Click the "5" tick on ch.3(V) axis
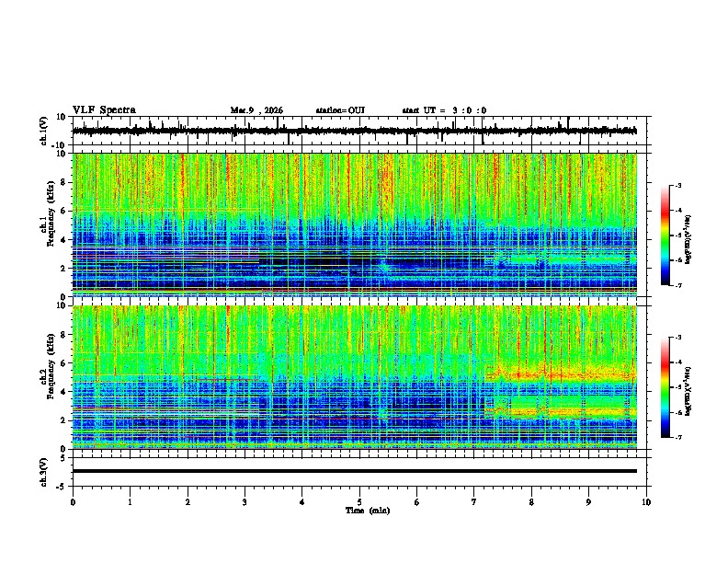Image resolution: width=728 pixels, height=563 pixels. click(x=63, y=457)
